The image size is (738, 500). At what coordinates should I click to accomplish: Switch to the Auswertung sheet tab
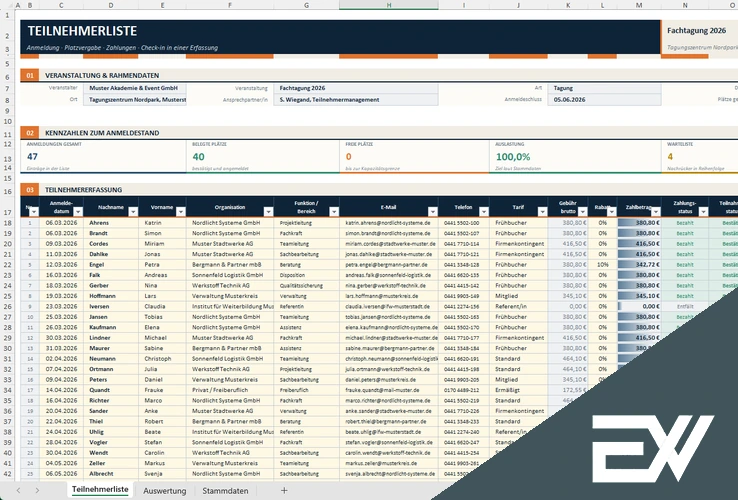click(x=165, y=491)
